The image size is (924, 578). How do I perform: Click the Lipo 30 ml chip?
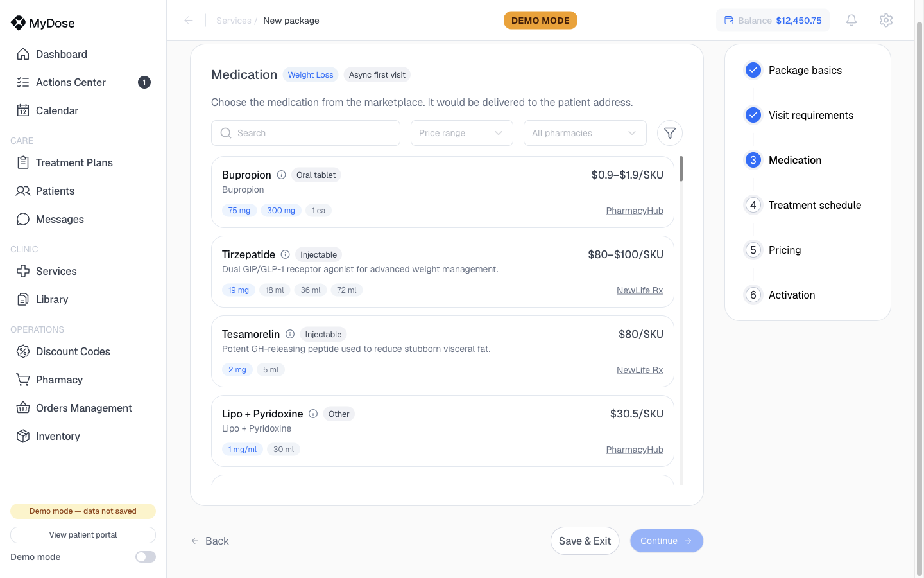point(284,450)
